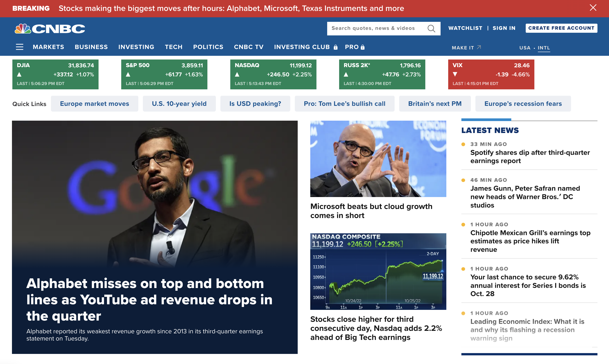Image resolution: width=609 pixels, height=364 pixels.
Task: Open the Markets menu
Action: [48, 47]
